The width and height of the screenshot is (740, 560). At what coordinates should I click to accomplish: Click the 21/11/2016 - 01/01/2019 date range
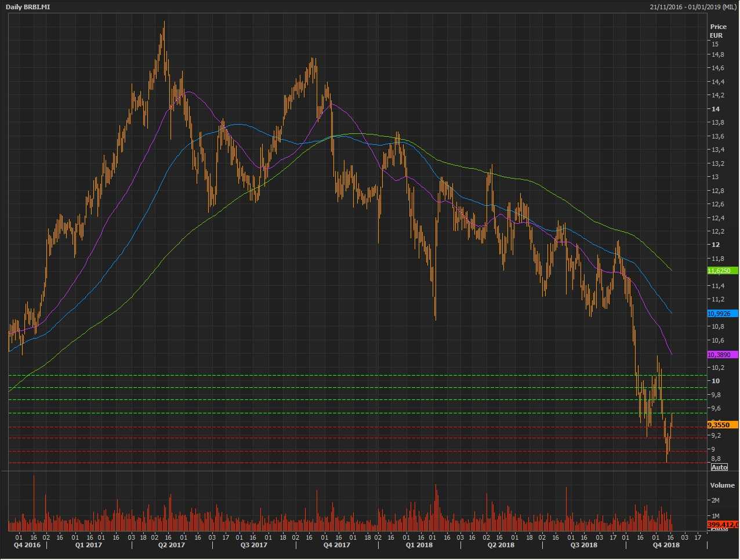click(694, 6)
